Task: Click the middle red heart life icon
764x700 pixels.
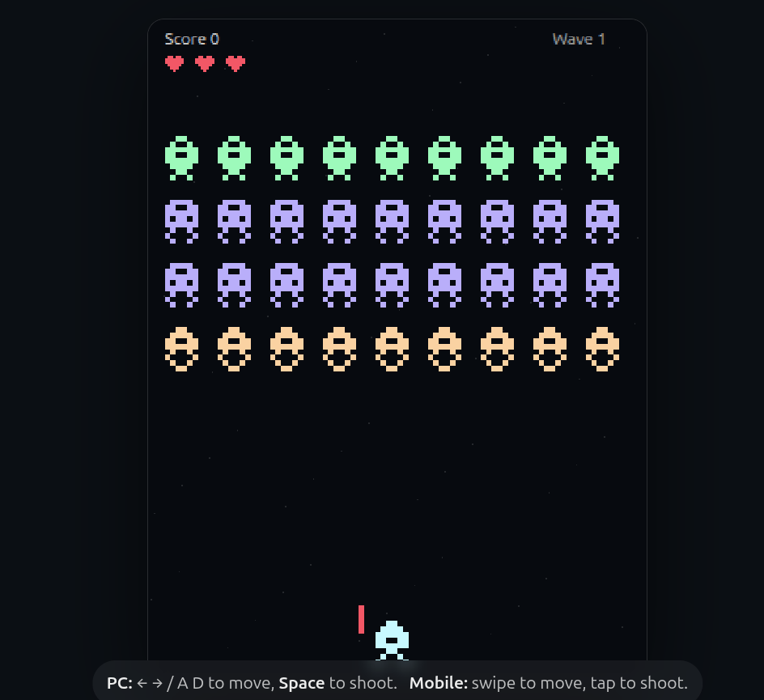Action: 205,63
